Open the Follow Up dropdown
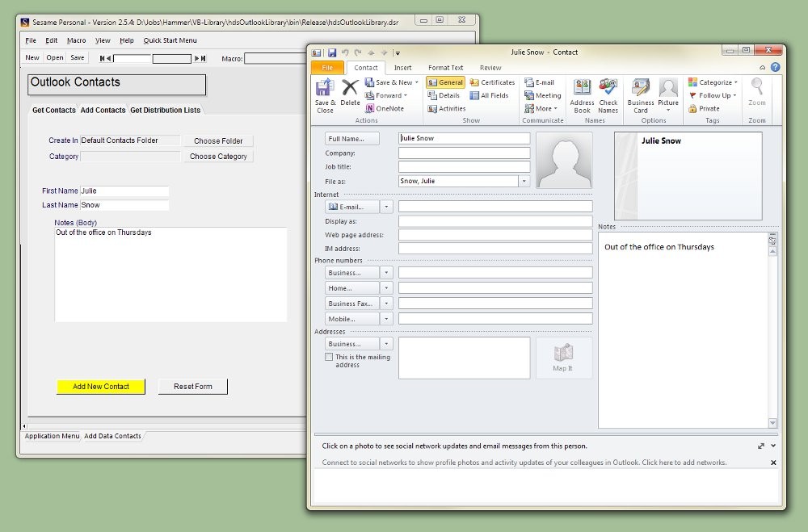This screenshot has width=808, height=532. click(x=712, y=95)
